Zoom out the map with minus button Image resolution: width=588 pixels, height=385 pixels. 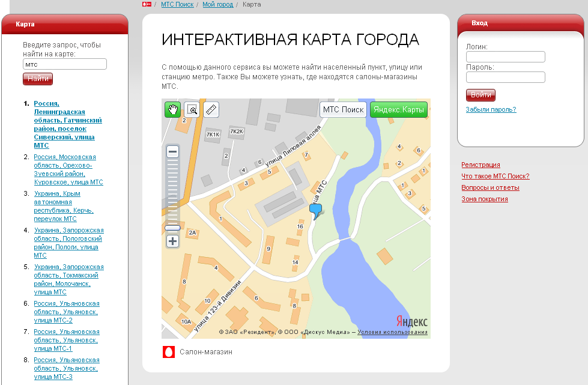coord(172,152)
